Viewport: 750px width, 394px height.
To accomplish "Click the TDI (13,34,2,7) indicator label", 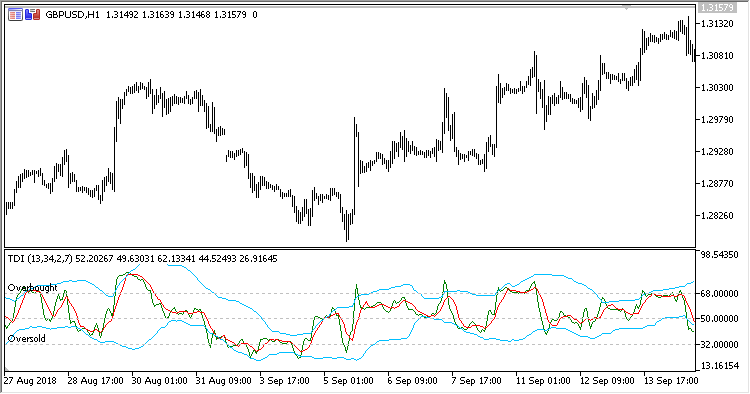I will point(40,259).
